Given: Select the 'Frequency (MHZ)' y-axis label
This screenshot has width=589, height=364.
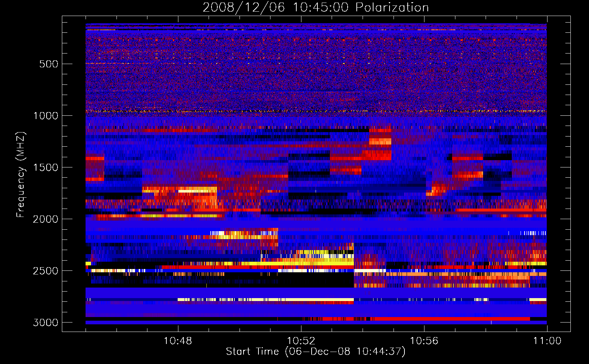Looking at the screenshot, I should 21,175.
